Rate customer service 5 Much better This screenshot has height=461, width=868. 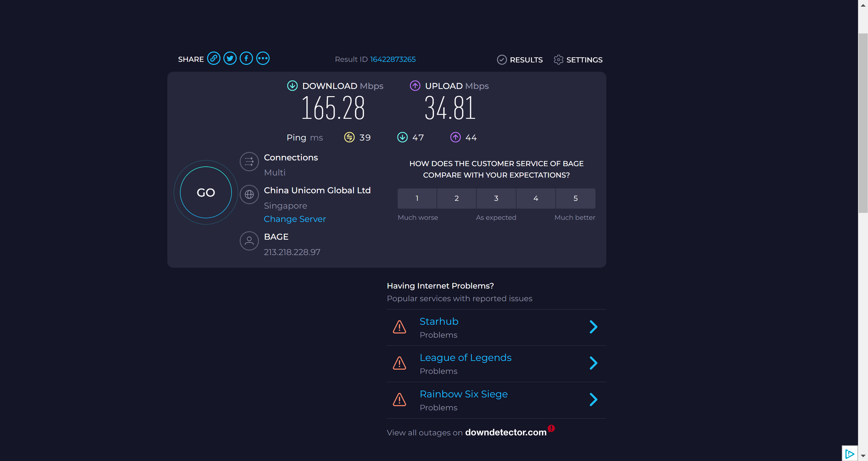[575, 198]
